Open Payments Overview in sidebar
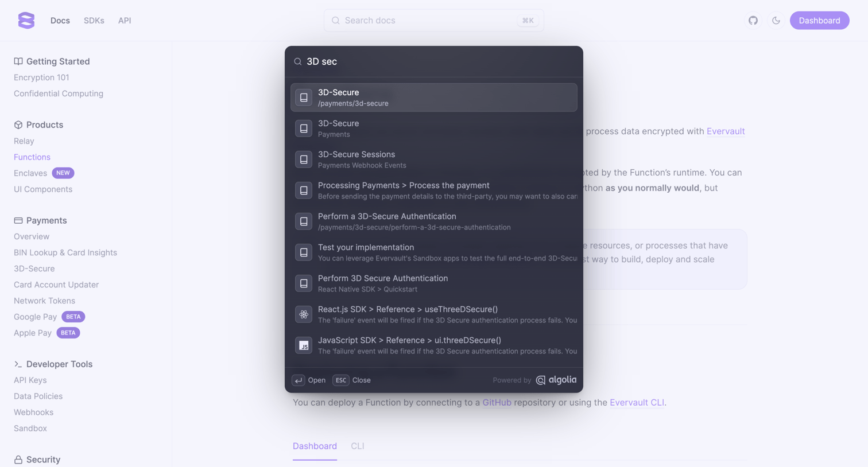 (x=32, y=236)
